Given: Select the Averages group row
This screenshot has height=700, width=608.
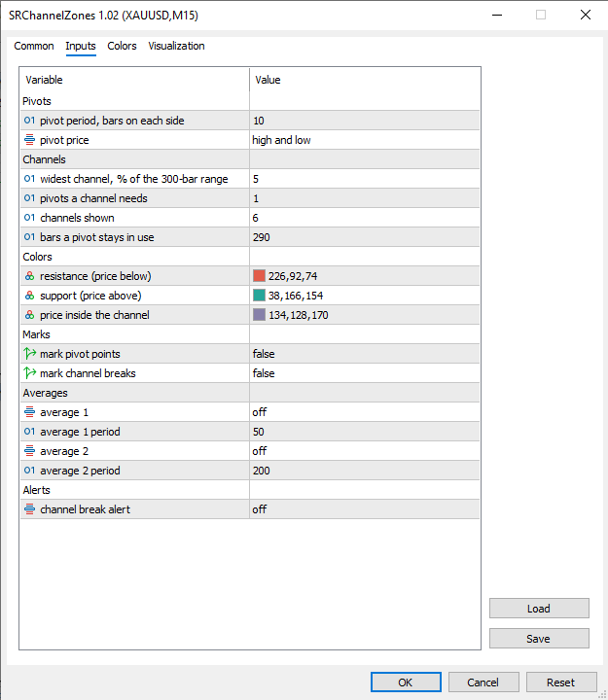Looking at the screenshot, I should tap(250, 393).
